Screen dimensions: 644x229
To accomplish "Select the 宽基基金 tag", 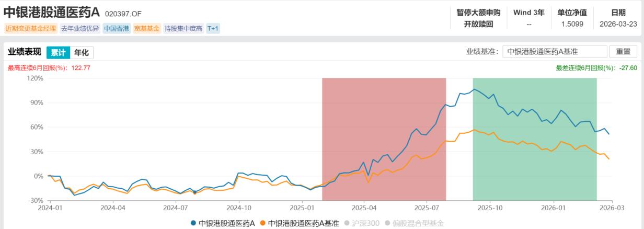I will [147, 28].
